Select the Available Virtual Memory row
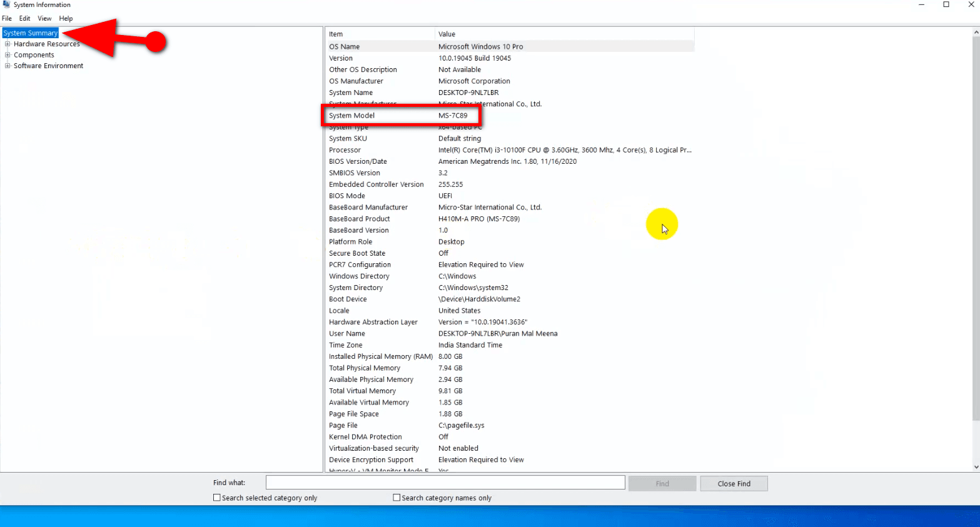980x527 pixels. [510, 402]
